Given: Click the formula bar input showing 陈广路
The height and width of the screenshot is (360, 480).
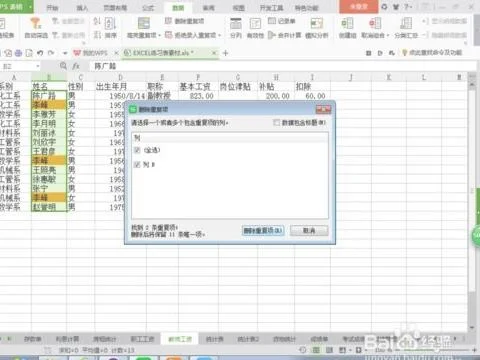Looking at the screenshot, I should pos(283,66).
